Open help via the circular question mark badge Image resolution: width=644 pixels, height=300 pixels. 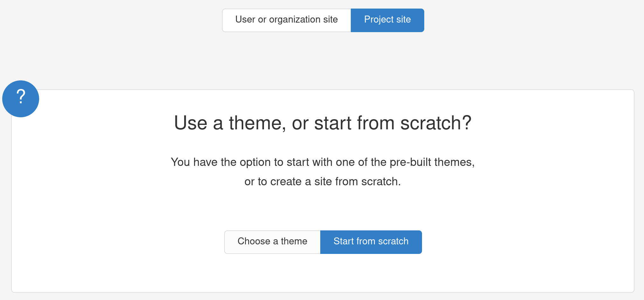pyautogui.click(x=21, y=99)
